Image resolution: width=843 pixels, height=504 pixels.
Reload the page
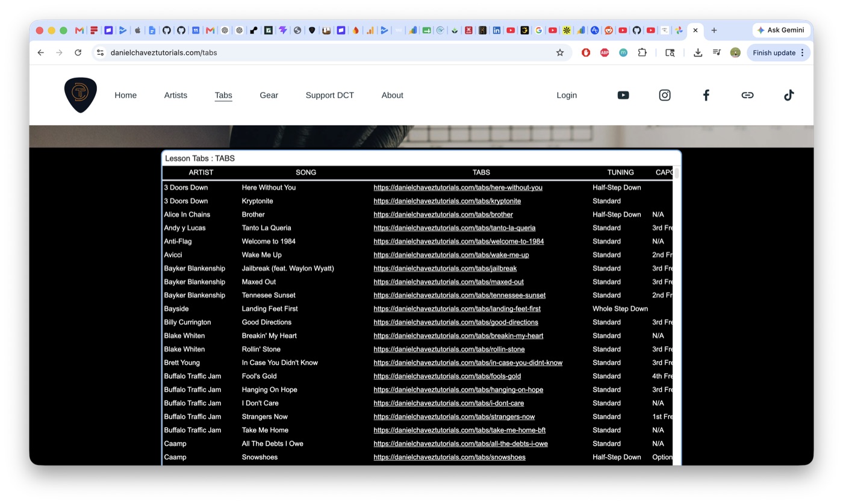pyautogui.click(x=78, y=52)
